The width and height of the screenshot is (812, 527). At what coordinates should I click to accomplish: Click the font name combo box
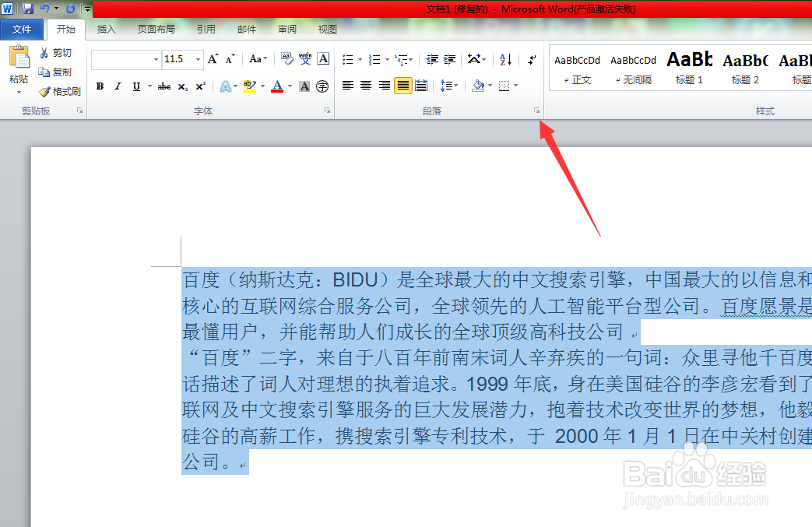pos(126,59)
